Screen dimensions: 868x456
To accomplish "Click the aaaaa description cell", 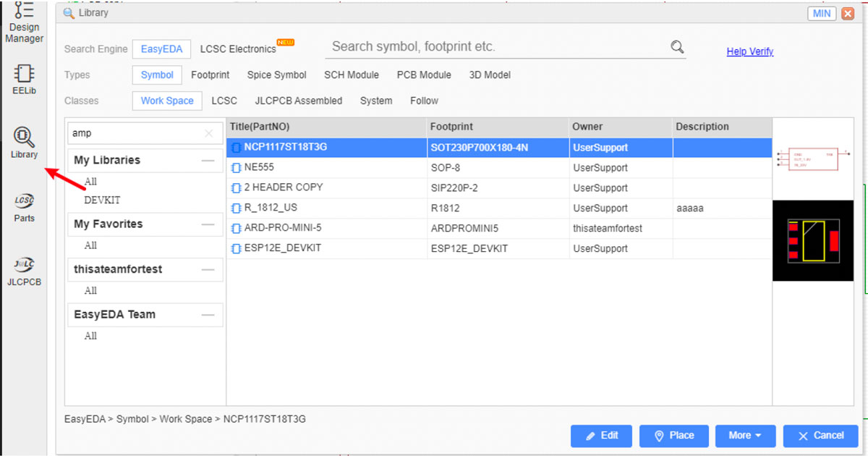I will (690, 208).
